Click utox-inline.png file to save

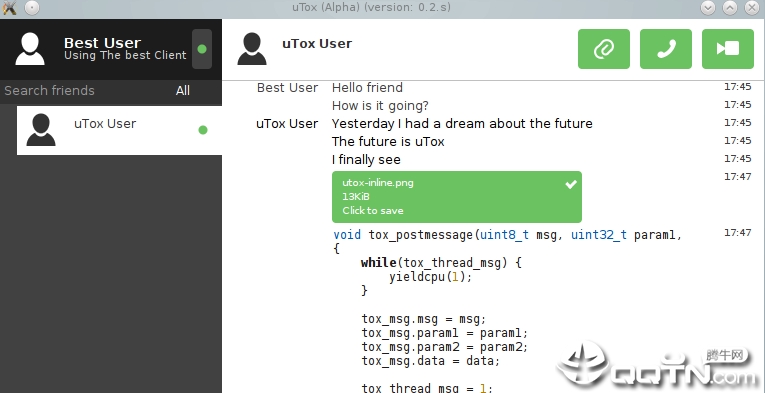point(457,197)
